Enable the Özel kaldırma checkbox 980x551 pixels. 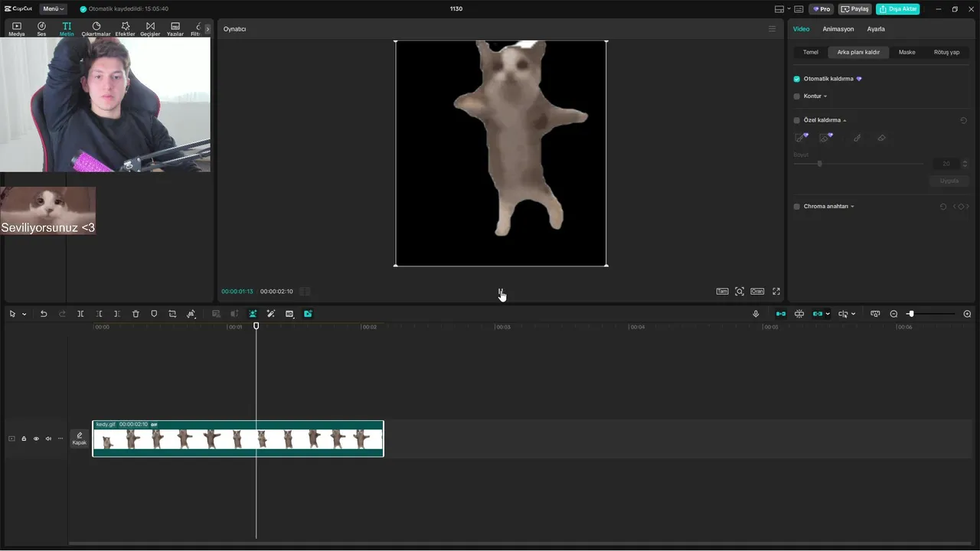point(797,120)
